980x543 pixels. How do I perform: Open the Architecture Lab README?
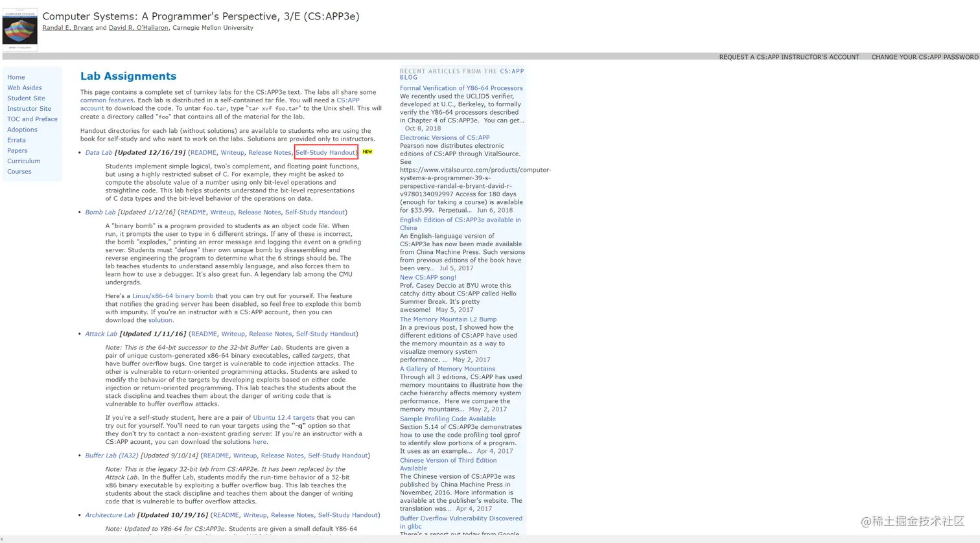click(x=226, y=515)
